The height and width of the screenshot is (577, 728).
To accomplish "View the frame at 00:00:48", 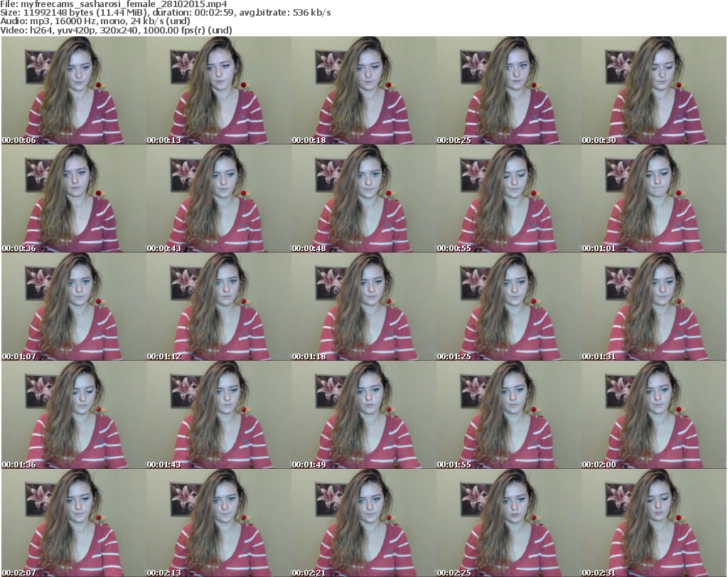I will click(363, 198).
